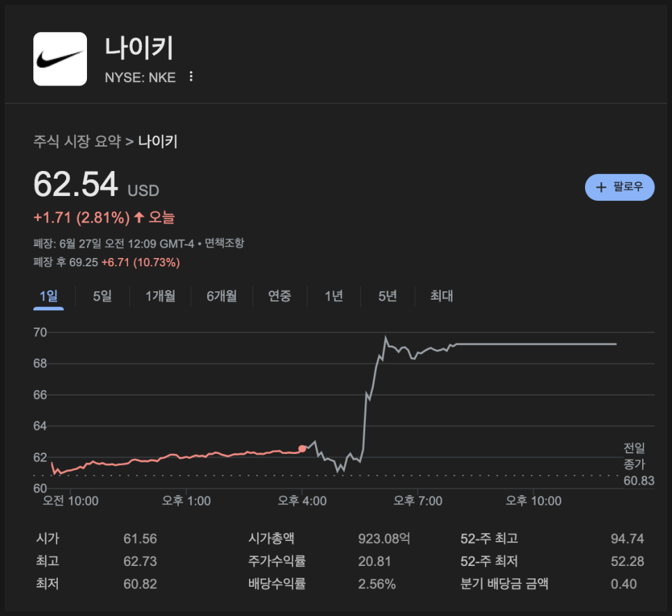Click the 70 y-axis label
This screenshot has width=672, height=616.
pos(40,332)
